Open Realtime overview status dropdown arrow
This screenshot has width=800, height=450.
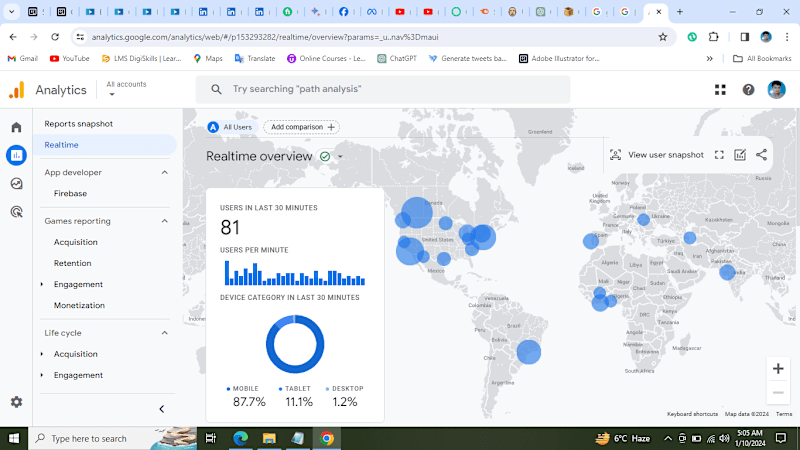[340, 157]
